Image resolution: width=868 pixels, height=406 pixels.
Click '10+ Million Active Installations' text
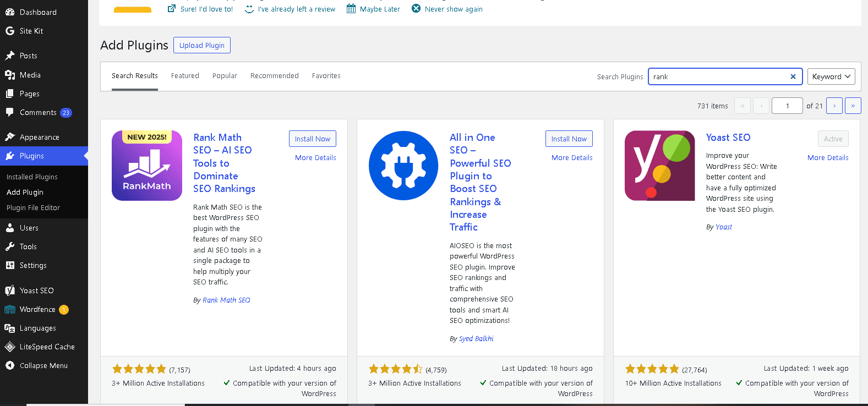[673, 383]
